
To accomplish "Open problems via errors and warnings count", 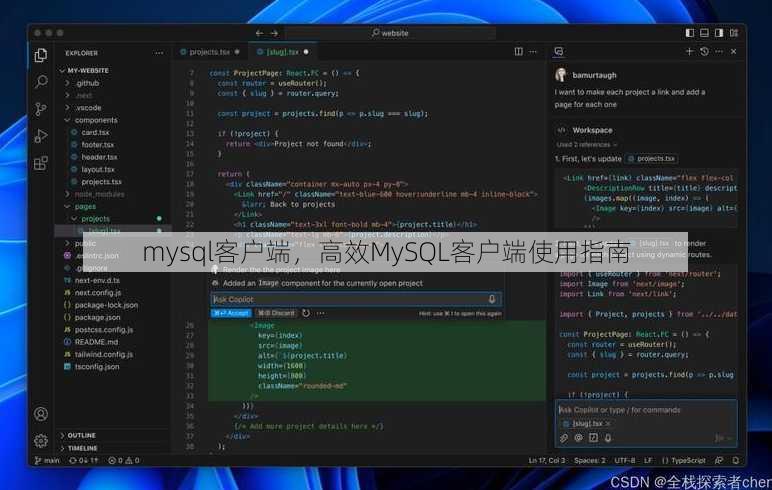I will tap(124, 460).
